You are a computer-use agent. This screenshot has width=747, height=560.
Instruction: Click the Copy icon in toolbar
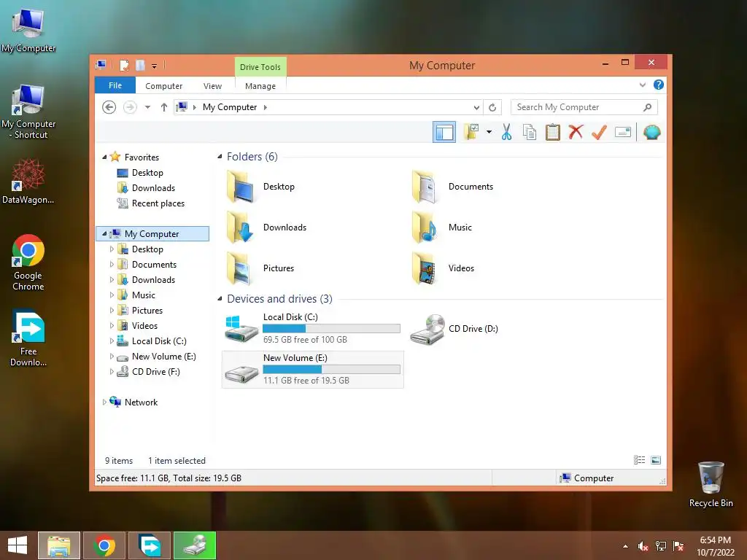coord(530,132)
